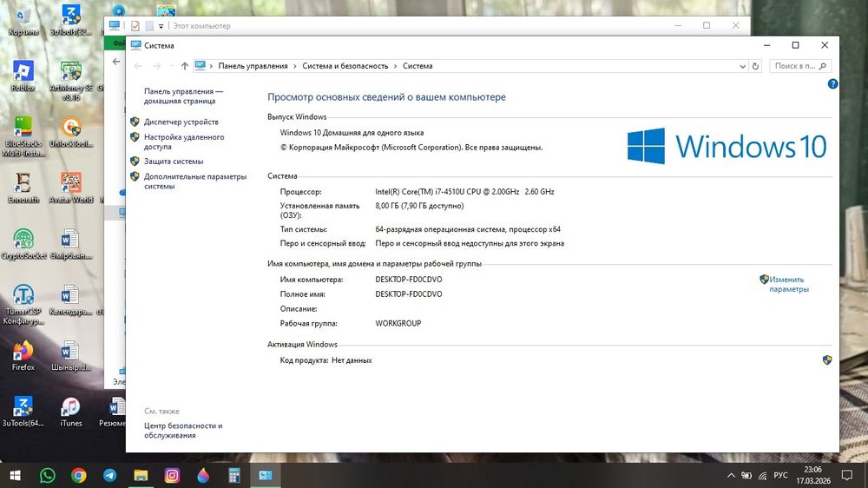Click computer name DESKTOP-FD0CDVO value
This screenshot has width=868, height=488.
click(x=409, y=280)
